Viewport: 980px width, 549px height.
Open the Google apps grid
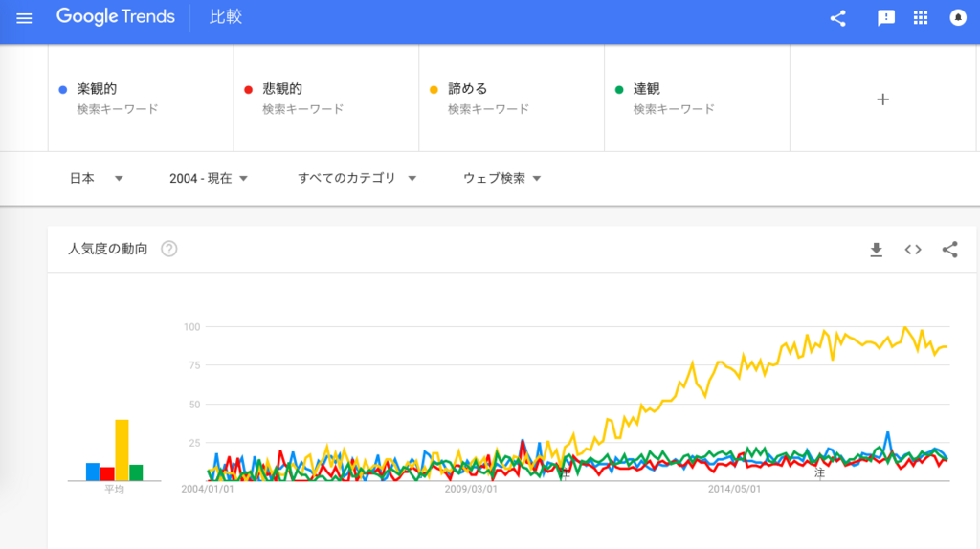[x=921, y=18]
